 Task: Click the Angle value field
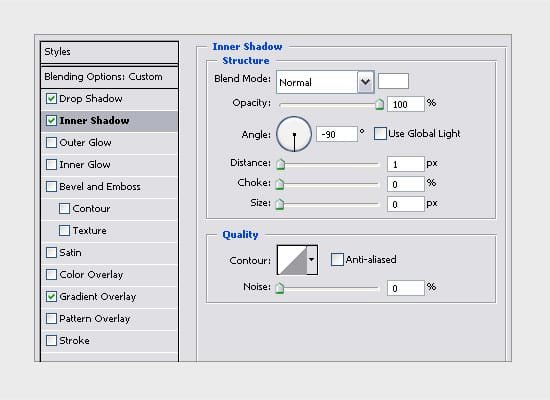tap(337, 134)
